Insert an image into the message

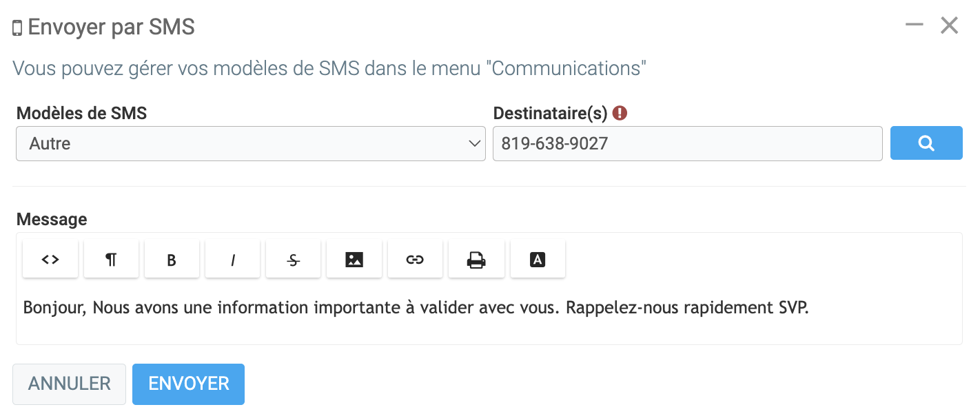[354, 260]
